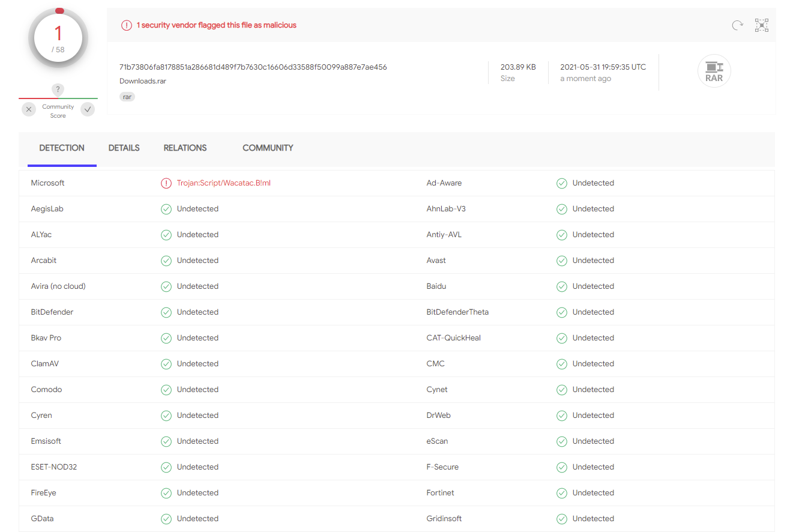The image size is (808, 532).
Task: Go to the COMMUNITY tab
Action: (x=268, y=148)
